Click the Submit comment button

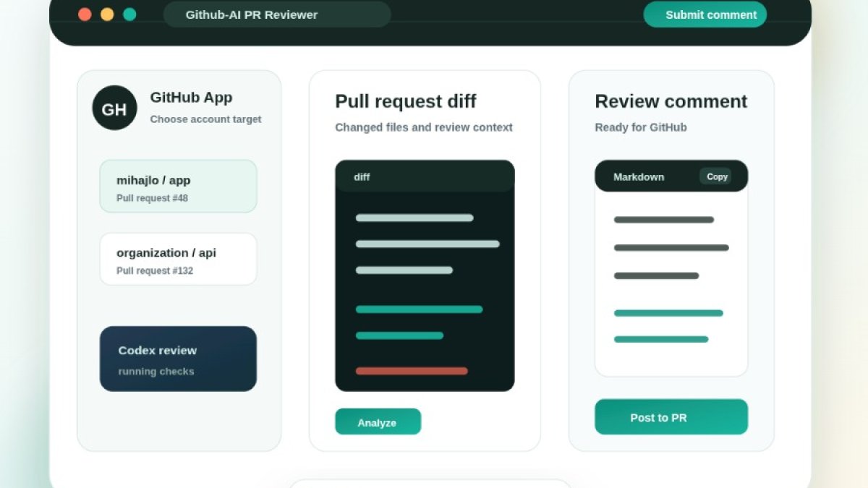(x=705, y=14)
